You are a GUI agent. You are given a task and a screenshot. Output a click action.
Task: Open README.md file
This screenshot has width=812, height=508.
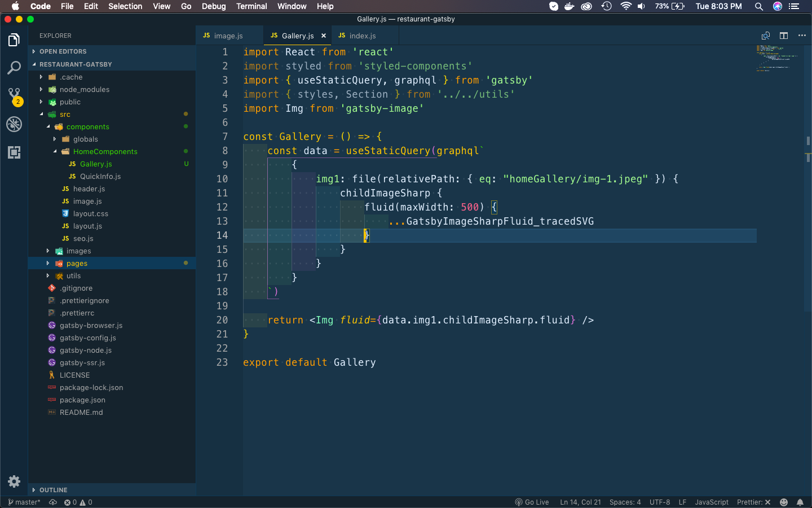112,413
